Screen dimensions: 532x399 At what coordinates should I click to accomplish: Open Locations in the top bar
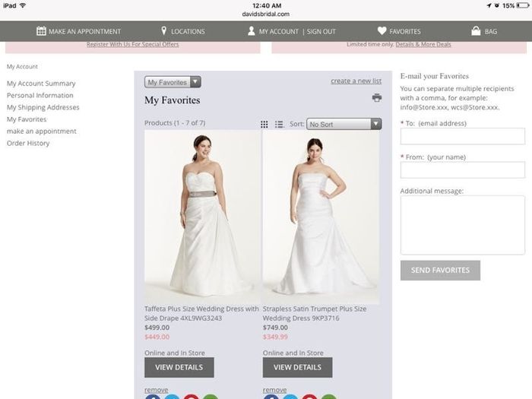coord(188,32)
